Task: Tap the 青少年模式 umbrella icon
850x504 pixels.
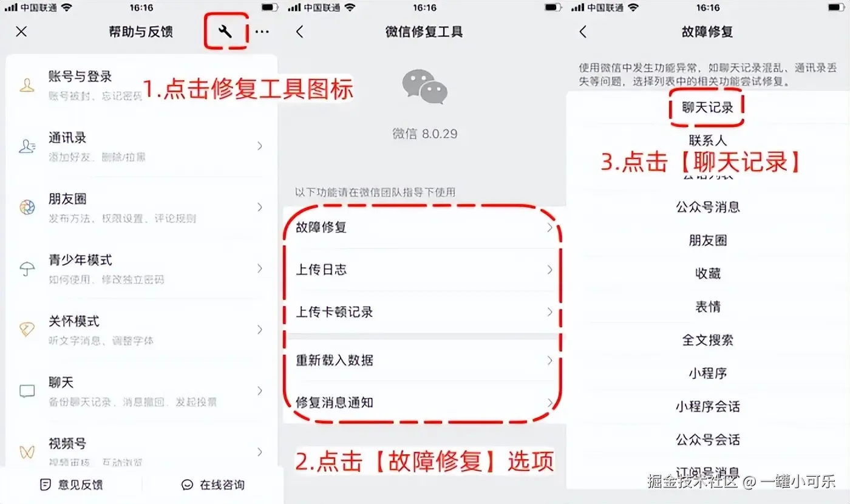Action: point(27,269)
